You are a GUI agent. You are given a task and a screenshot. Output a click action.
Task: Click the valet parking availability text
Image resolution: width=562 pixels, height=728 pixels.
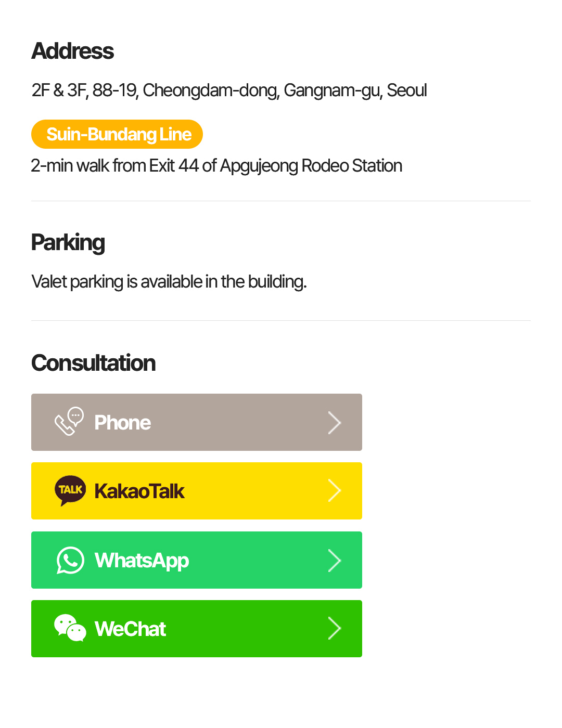coord(169,282)
